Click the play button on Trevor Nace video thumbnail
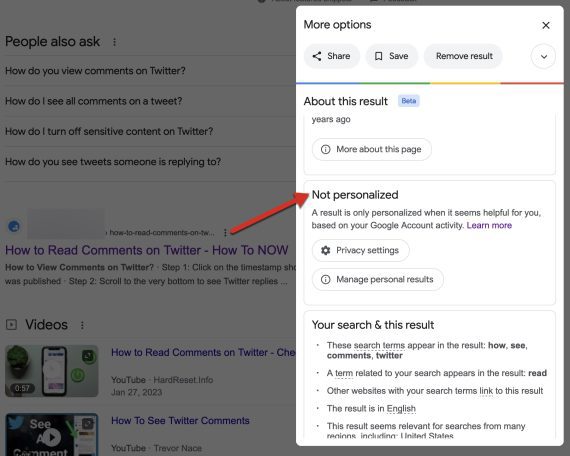The image size is (570, 456). tap(52, 437)
